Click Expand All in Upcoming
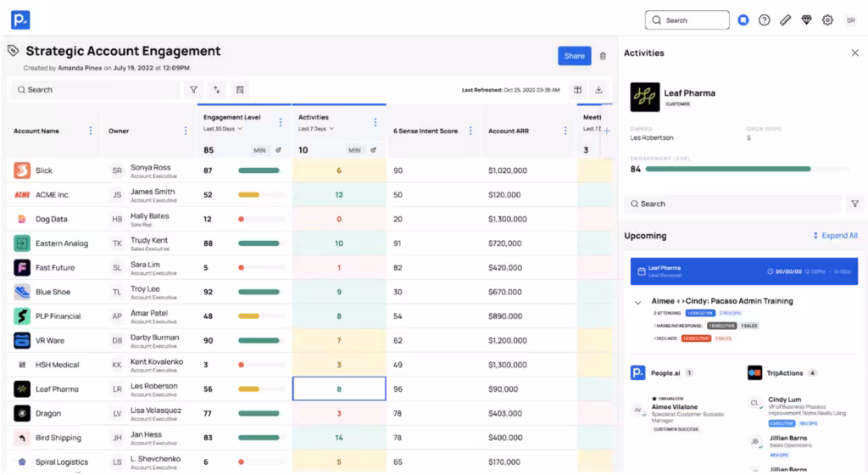This screenshot has width=868, height=475. tap(835, 235)
